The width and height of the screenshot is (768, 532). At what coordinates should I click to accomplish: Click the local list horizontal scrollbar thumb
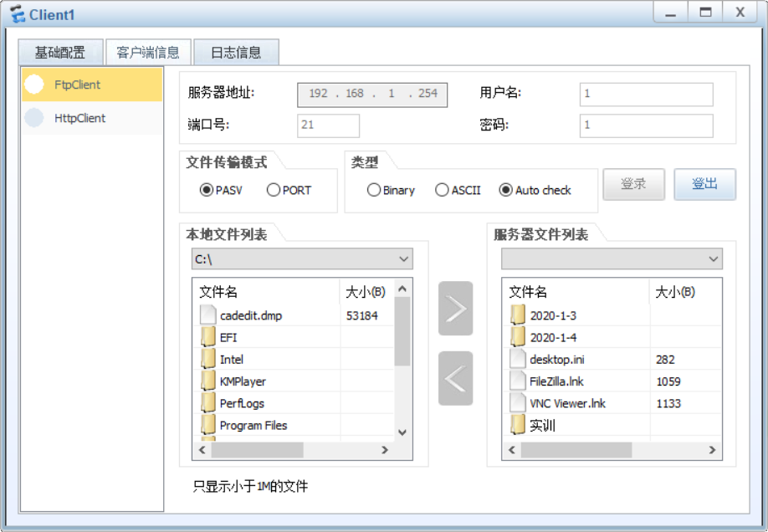point(257,450)
